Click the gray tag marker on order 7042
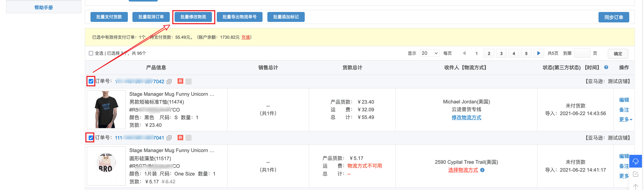 189,82
